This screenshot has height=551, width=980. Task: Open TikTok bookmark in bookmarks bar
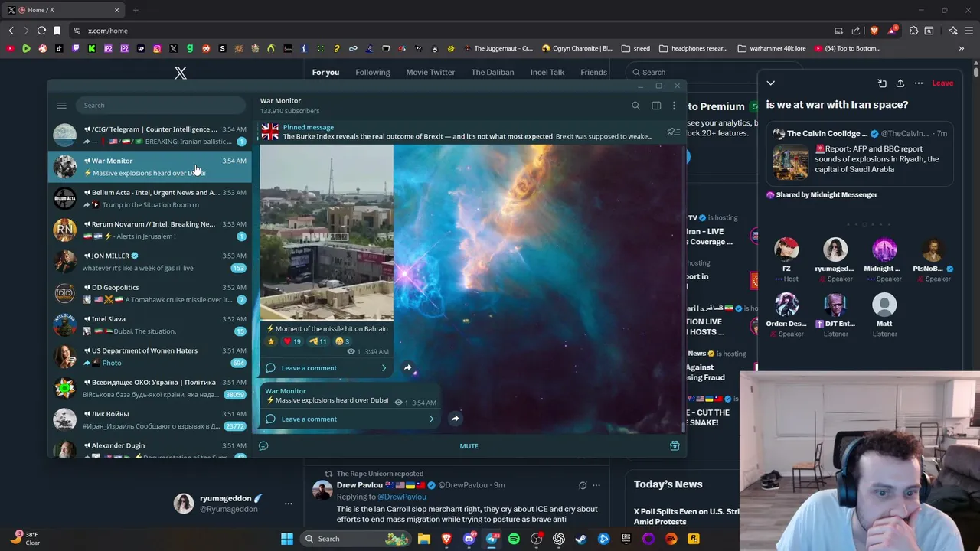click(x=59, y=48)
